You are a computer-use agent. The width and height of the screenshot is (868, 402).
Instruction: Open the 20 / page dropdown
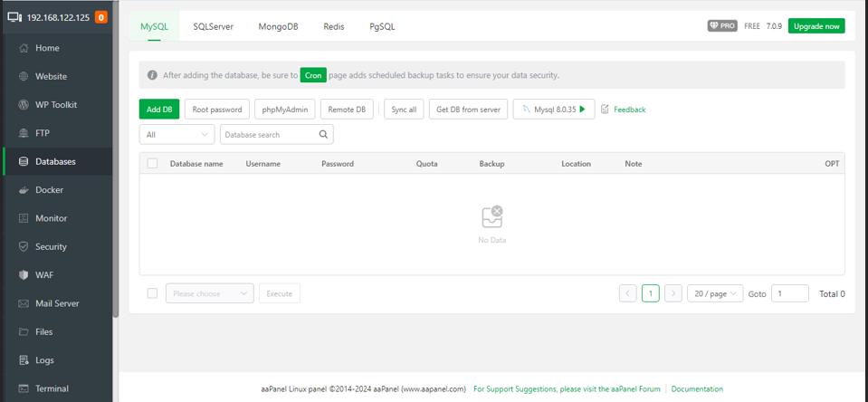(x=715, y=293)
